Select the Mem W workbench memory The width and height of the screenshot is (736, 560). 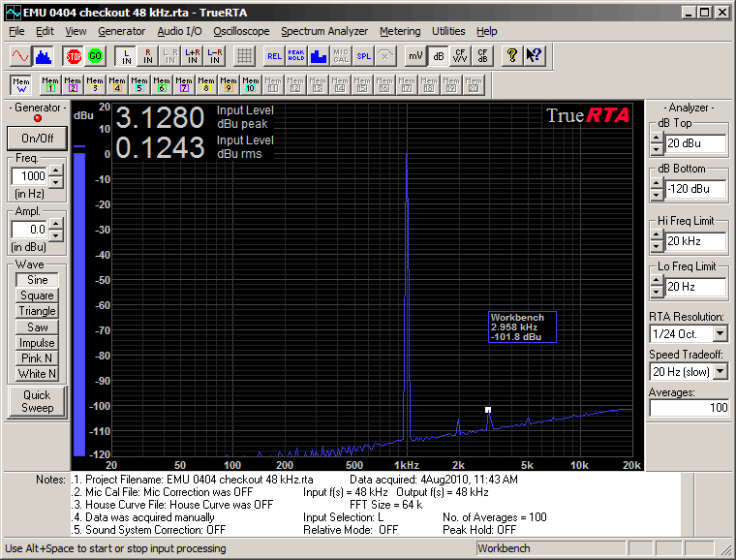point(21,84)
